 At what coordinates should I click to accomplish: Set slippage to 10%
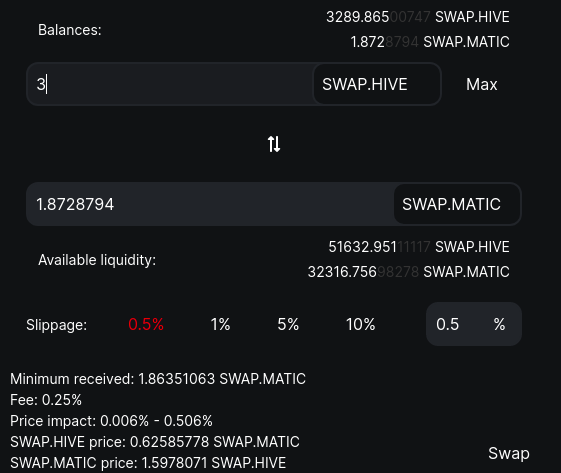click(x=361, y=325)
